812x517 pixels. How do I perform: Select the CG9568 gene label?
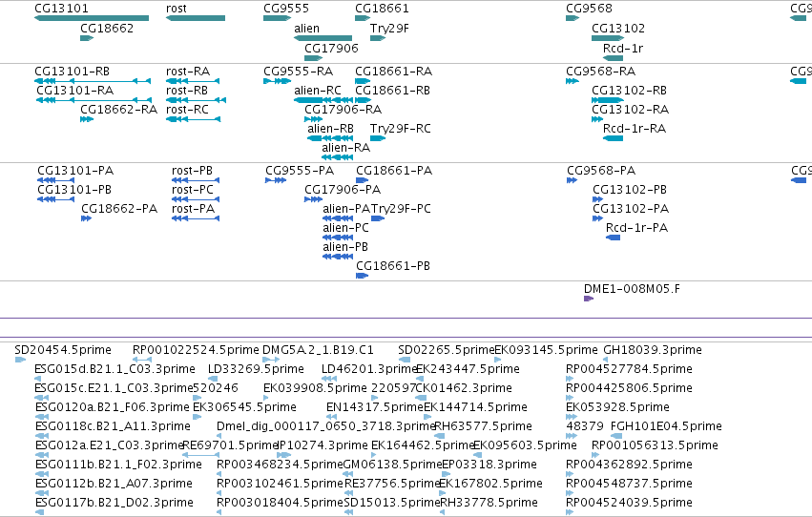coord(589,9)
